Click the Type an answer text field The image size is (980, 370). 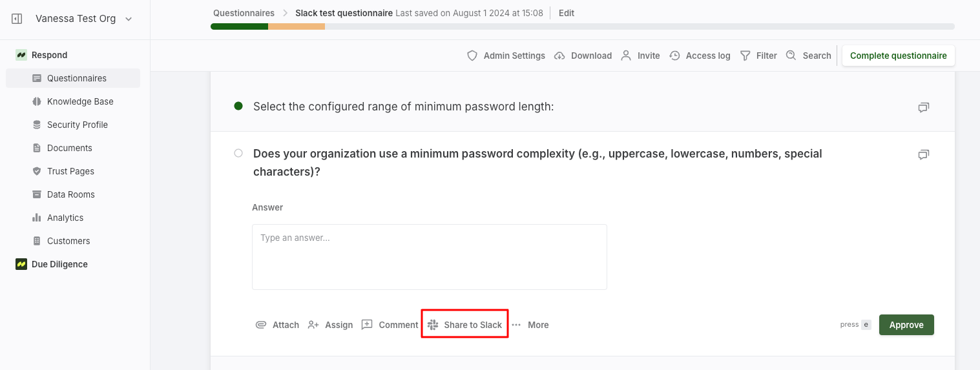coord(430,257)
